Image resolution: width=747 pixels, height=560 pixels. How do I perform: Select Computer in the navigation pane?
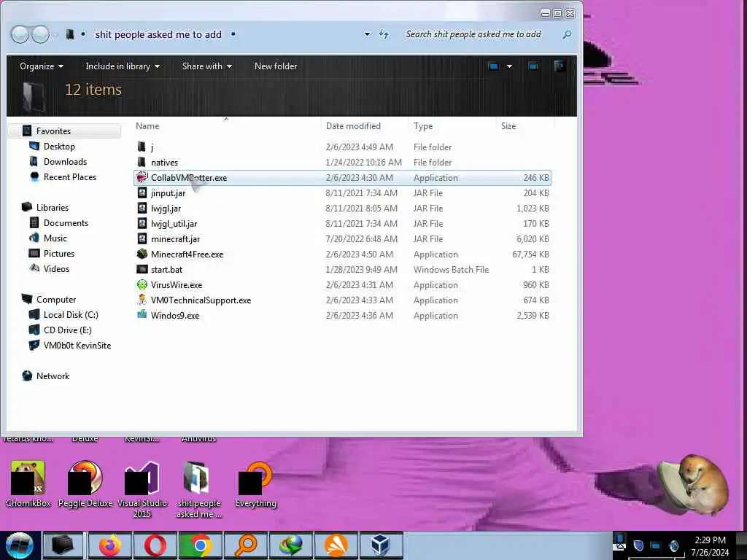[x=56, y=300]
